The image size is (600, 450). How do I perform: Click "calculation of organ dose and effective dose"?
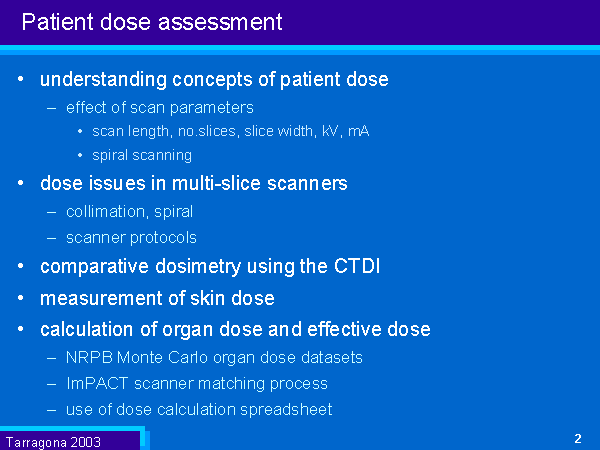point(235,329)
